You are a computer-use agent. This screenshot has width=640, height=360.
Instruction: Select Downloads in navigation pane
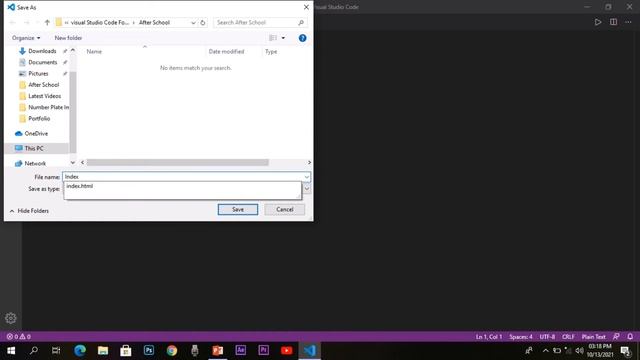coord(42,51)
